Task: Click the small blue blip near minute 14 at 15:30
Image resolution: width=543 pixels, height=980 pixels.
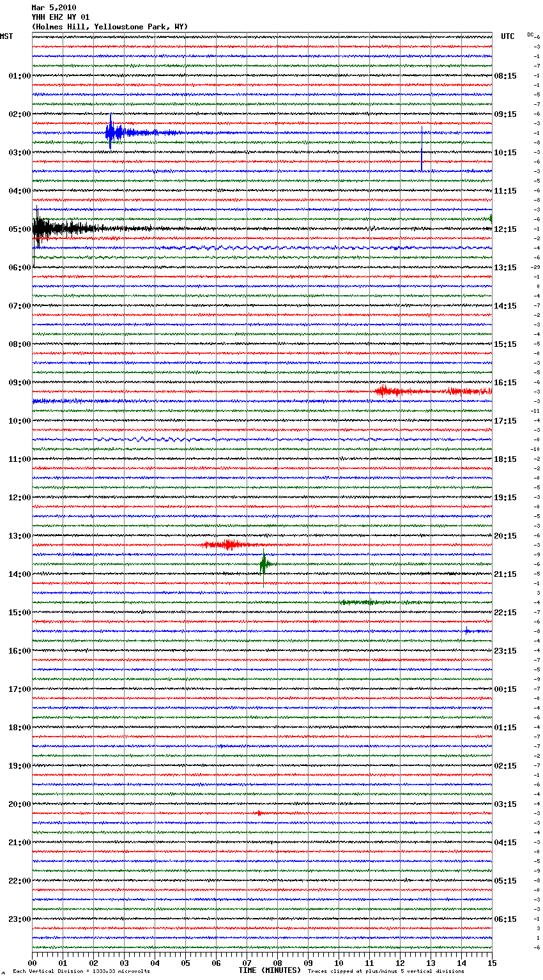Action: click(x=468, y=631)
